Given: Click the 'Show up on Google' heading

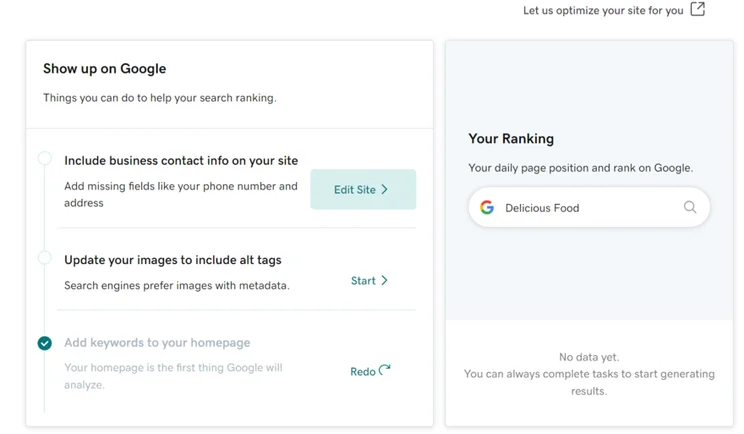Looking at the screenshot, I should [104, 69].
